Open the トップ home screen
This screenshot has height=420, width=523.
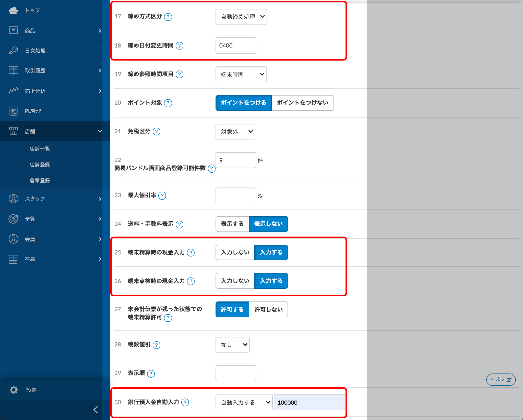click(32, 10)
